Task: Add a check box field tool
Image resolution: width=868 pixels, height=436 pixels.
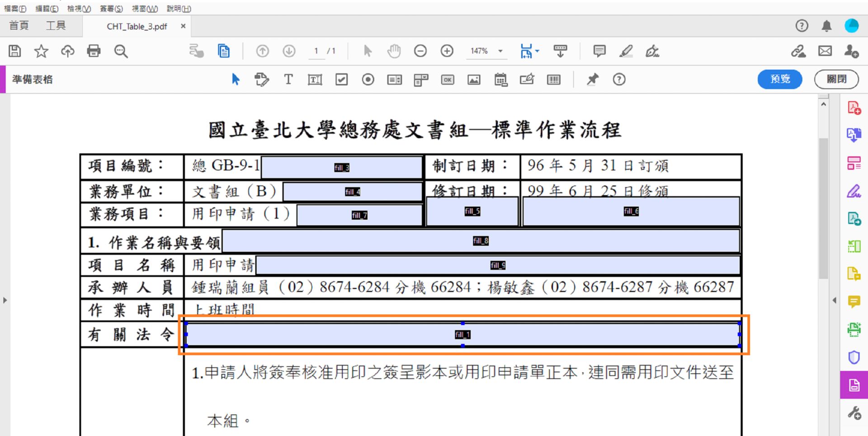Action: 341,80
